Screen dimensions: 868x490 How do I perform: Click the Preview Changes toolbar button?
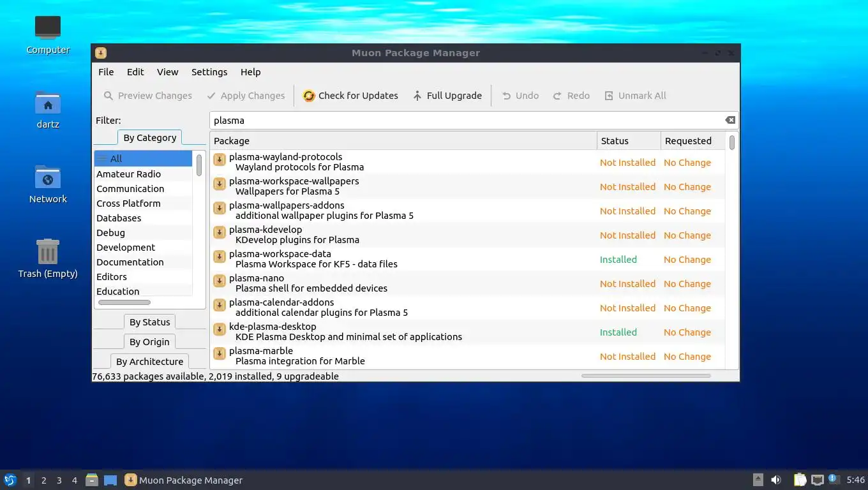[148, 96]
